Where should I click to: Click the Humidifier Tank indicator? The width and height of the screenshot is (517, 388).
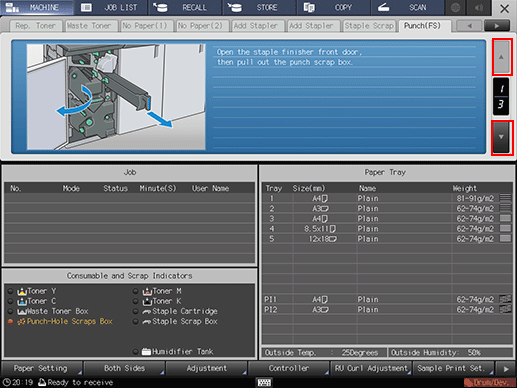178,351
